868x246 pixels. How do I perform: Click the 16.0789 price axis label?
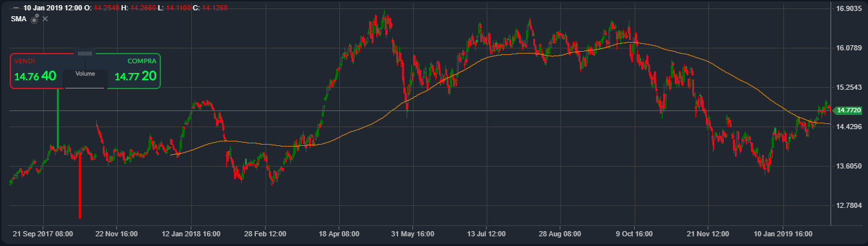pyautogui.click(x=849, y=48)
